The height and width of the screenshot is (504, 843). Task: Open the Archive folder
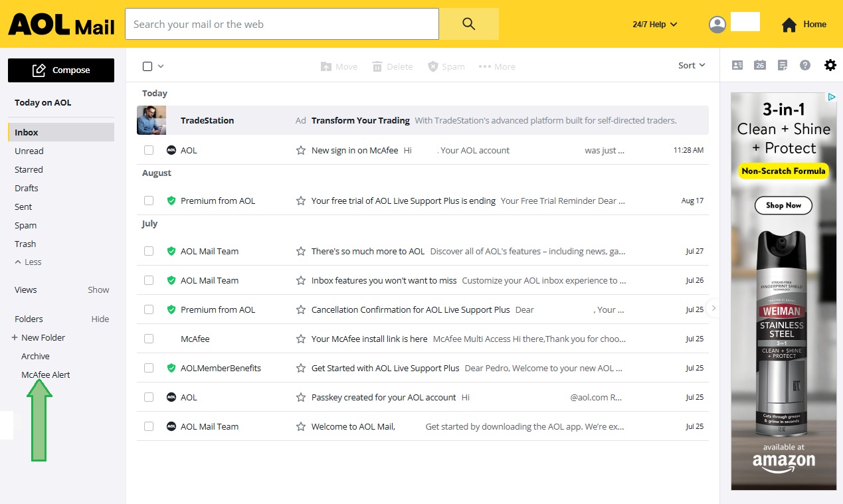[35, 357]
